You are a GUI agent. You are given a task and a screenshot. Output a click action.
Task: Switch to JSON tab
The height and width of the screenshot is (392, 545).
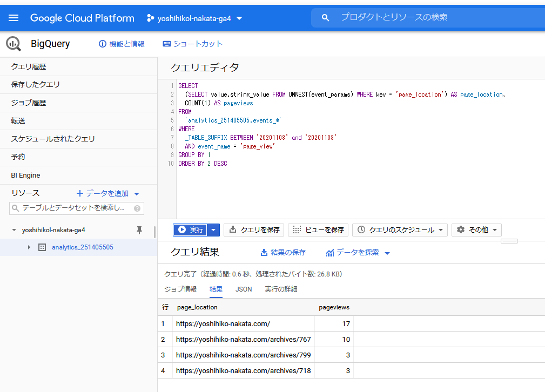[244, 289]
